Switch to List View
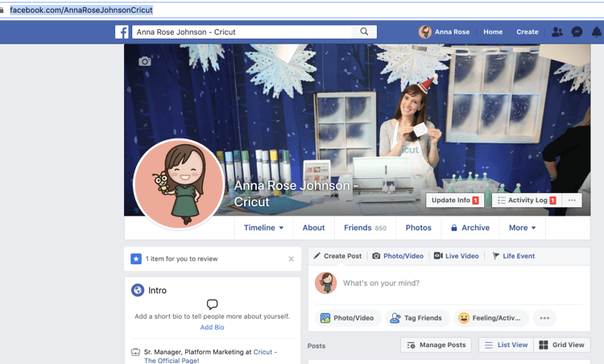Viewport: 604px width, 364px height. click(x=507, y=345)
